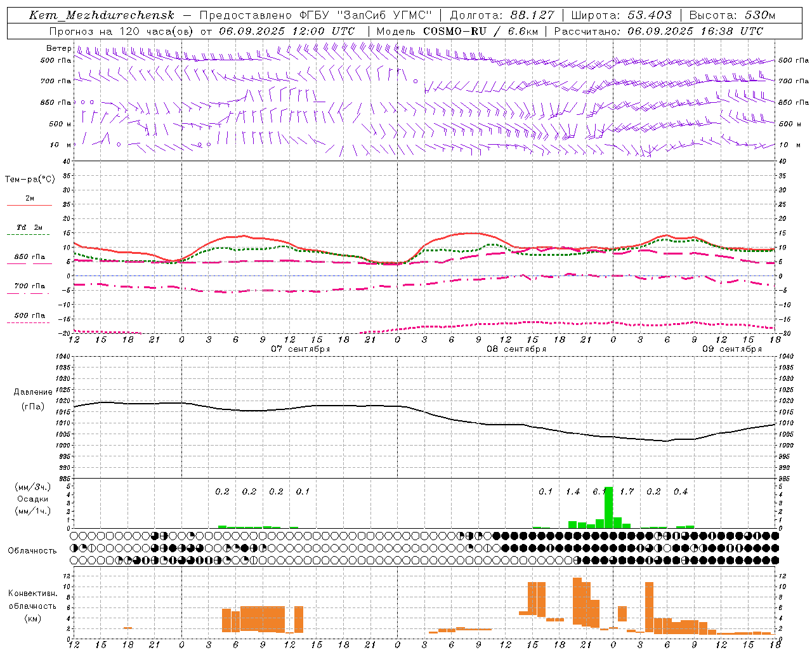Click the 10 м wind level label on left
The image size is (812, 650).
click(61, 145)
